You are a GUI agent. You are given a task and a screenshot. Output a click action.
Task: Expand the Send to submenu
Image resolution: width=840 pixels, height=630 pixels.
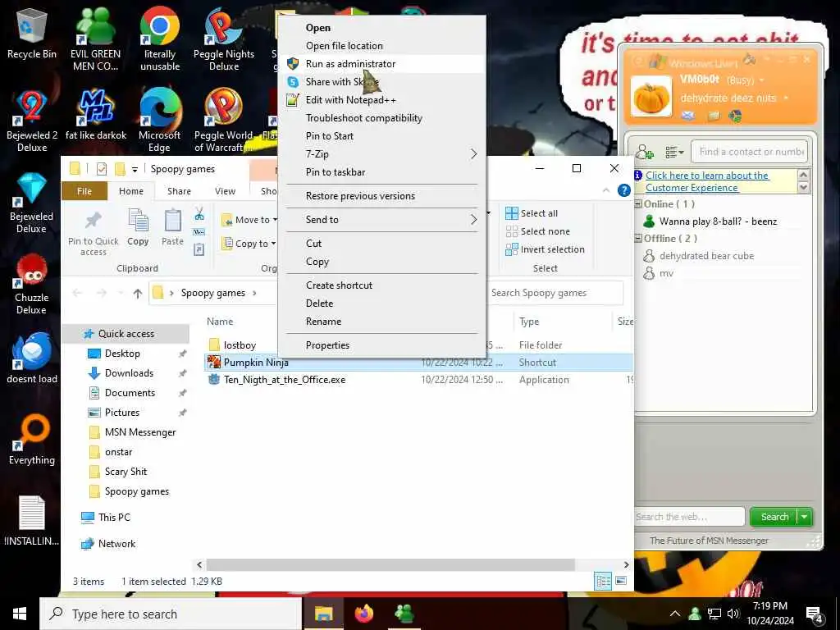[x=382, y=220]
